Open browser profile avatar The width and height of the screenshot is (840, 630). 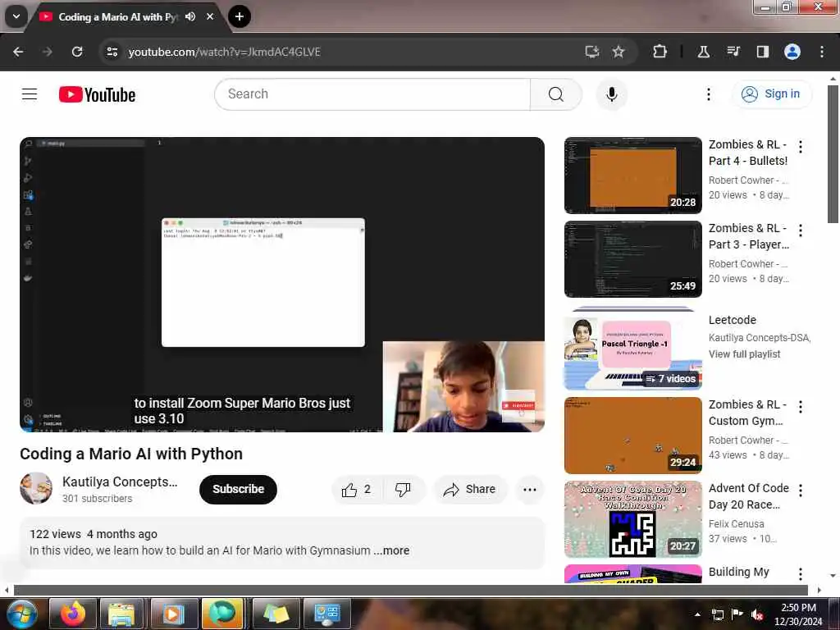pos(792,52)
